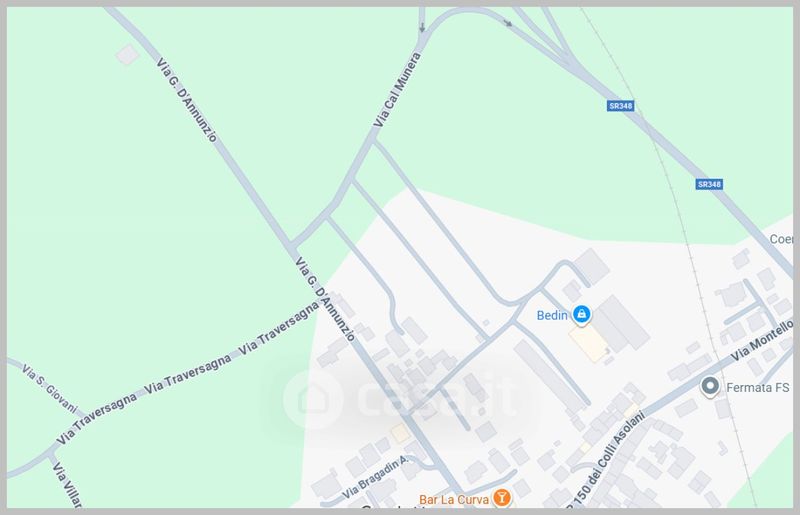Click the Via Bragadin A. street label
The width and height of the screenshot is (800, 515).
coord(375,477)
